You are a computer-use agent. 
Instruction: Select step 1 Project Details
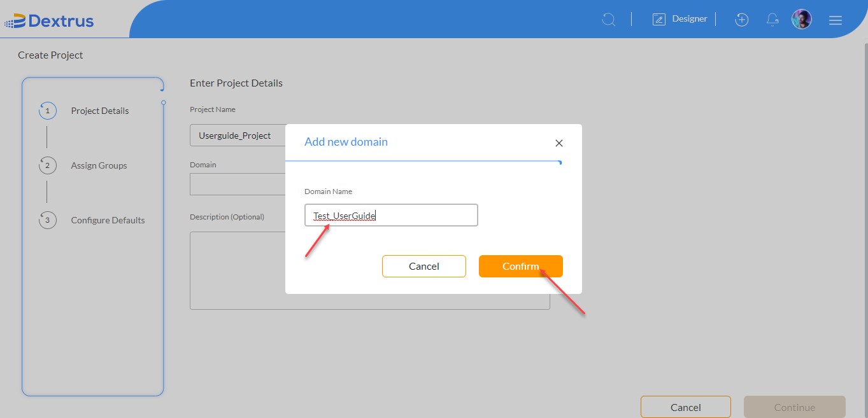(100, 111)
